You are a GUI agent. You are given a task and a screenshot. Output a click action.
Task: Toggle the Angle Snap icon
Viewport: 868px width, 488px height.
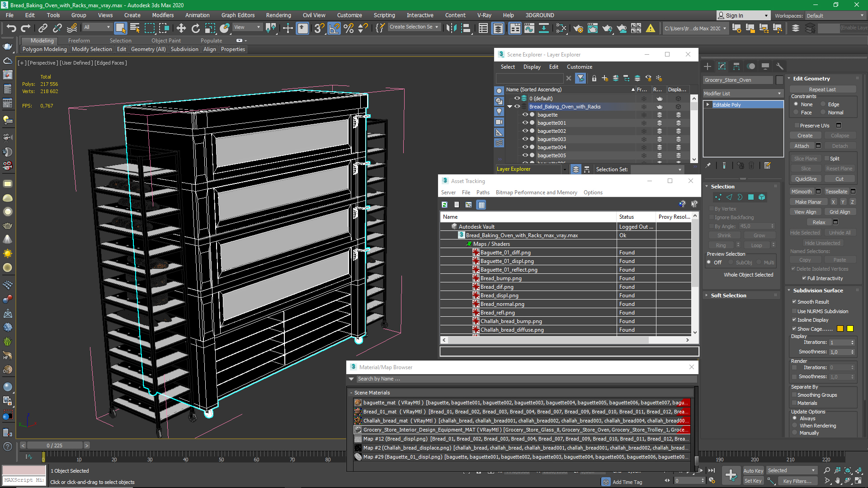[x=334, y=28]
